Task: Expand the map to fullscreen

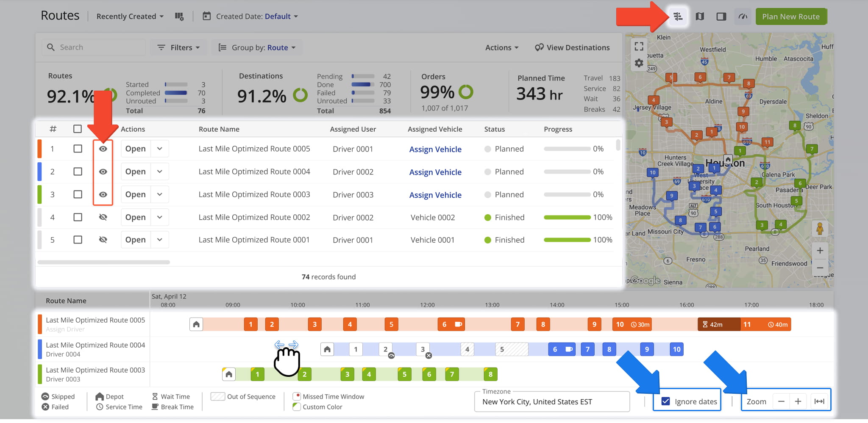Action: 639,46
